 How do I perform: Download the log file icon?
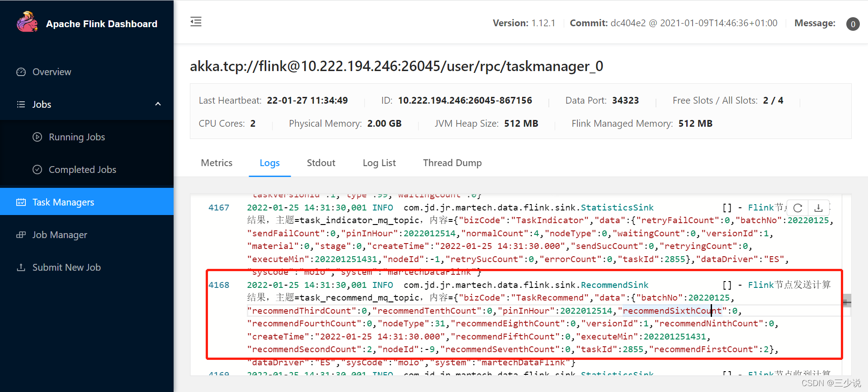pyautogui.click(x=818, y=208)
